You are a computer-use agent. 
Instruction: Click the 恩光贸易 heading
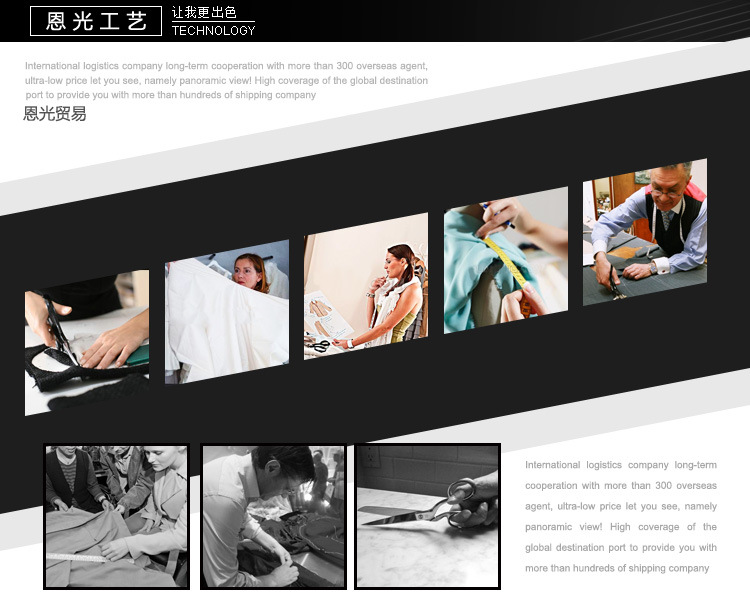click(55, 114)
